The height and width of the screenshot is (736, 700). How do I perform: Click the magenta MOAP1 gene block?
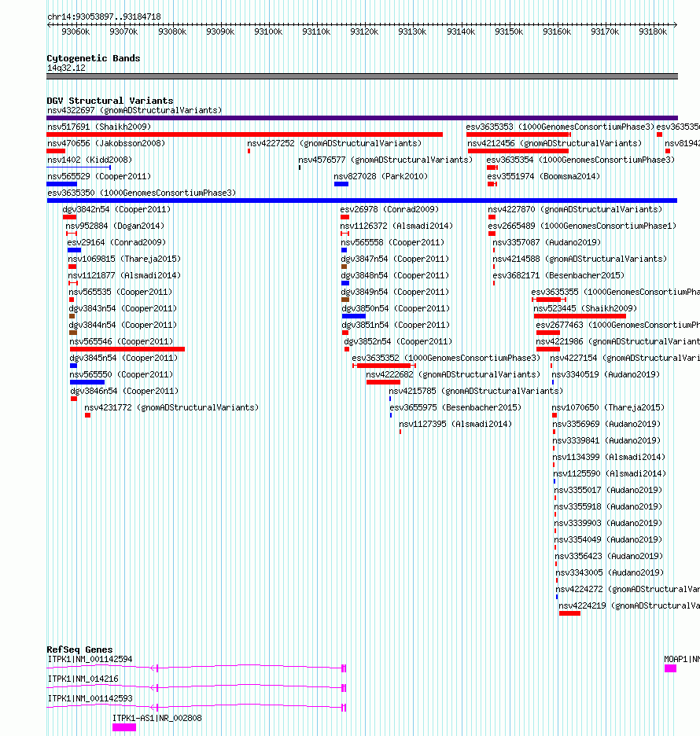(x=670, y=668)
